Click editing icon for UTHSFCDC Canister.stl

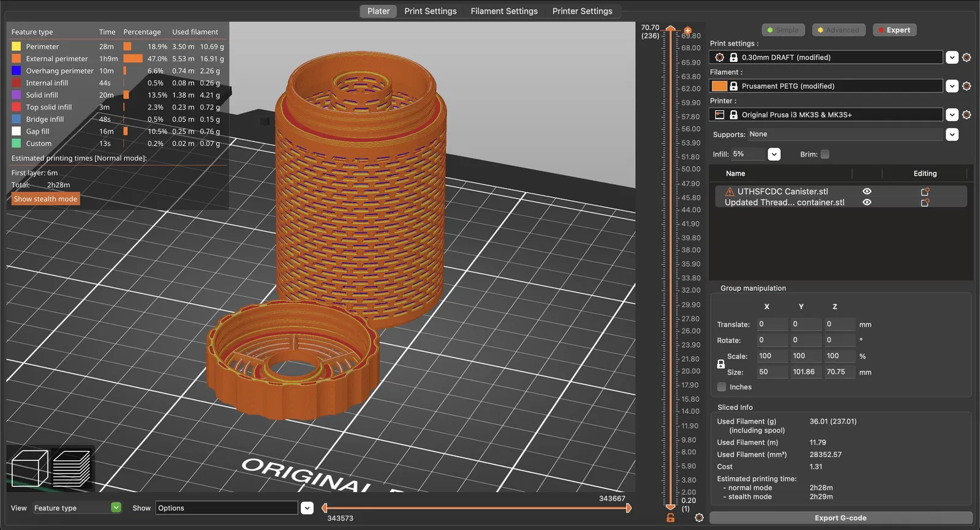(925, 192)
